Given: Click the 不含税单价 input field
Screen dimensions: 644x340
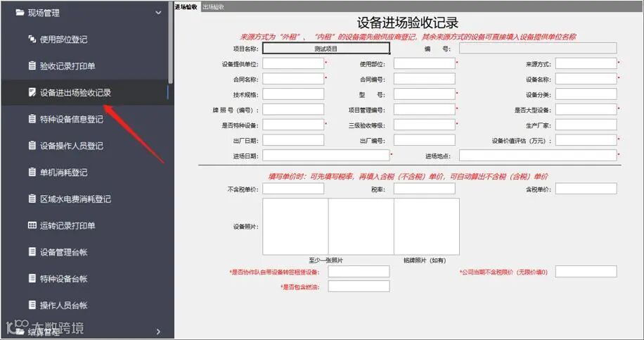Looking at the screenshot, I should (x=293, y=189).
